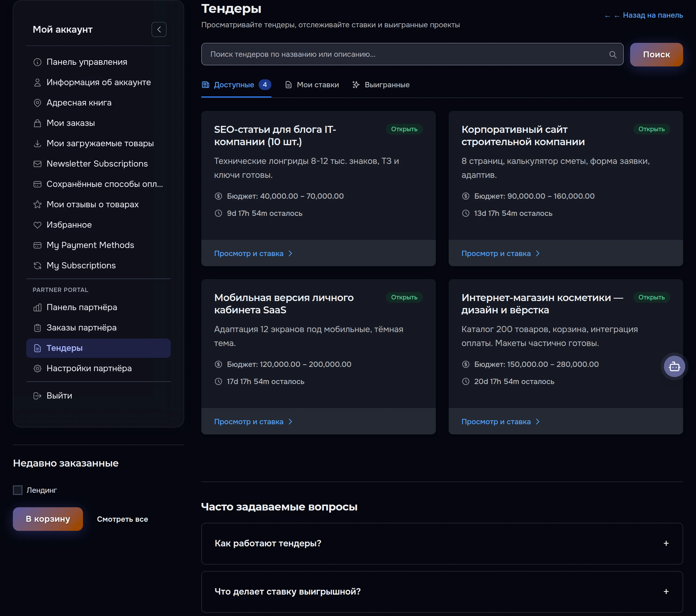The width and height of the screenshot is (696, 616).
Task: Click the Интернет-магазин косметики card title
Action: [x=542, y=304]
